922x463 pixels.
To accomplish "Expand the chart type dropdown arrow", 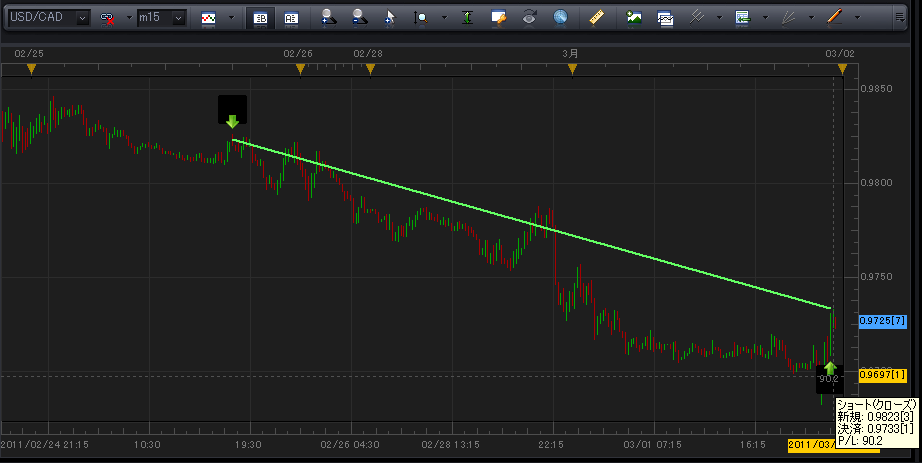I will (x=231, y=18).
